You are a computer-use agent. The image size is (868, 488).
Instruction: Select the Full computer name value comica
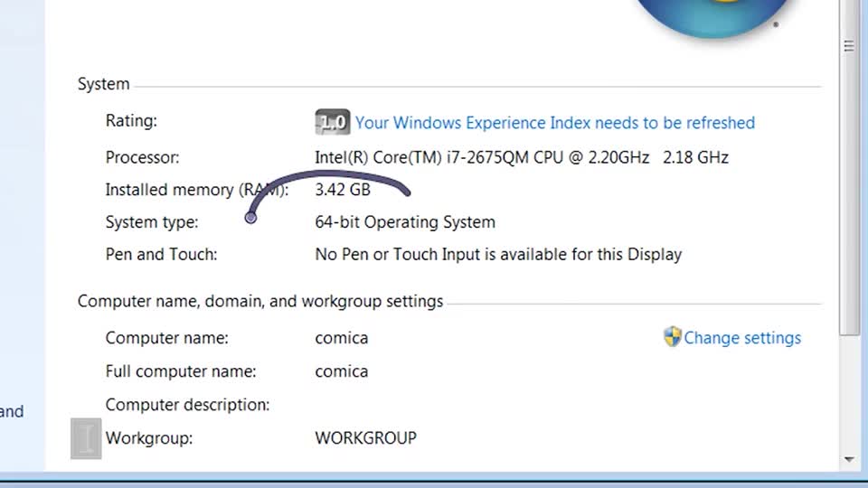pos(342,371)
